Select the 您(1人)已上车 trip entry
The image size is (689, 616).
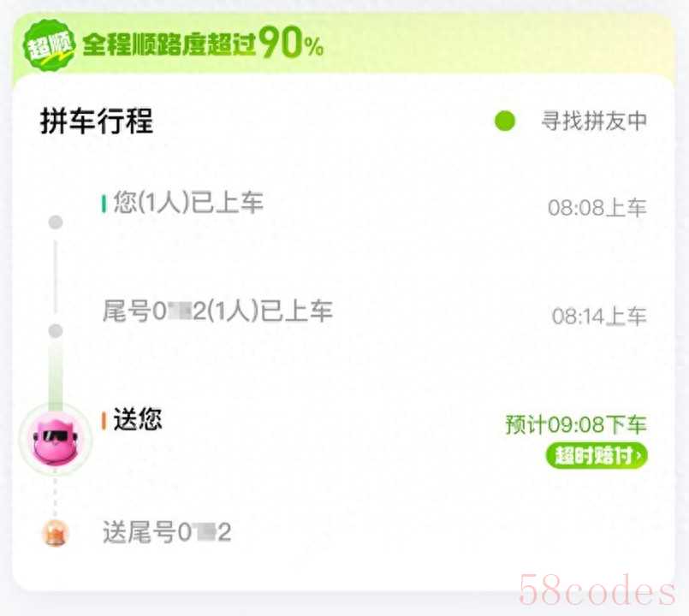click(188, 203)
